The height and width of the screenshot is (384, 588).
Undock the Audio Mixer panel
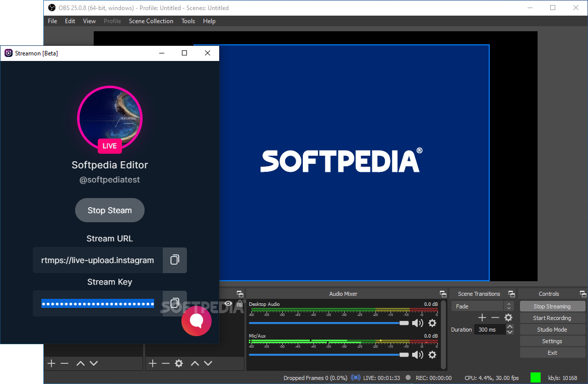tap(443, 294)
